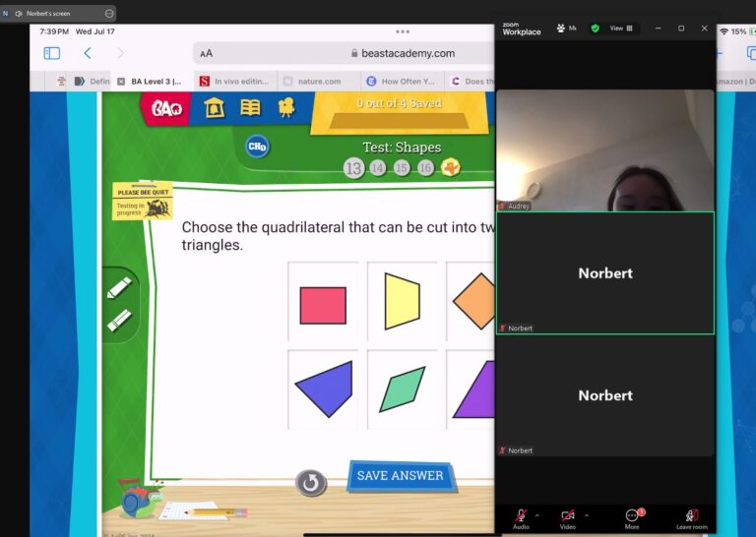756x537 pixels.
Task: Click the circular reset arrow button
Action: (311, 483)
